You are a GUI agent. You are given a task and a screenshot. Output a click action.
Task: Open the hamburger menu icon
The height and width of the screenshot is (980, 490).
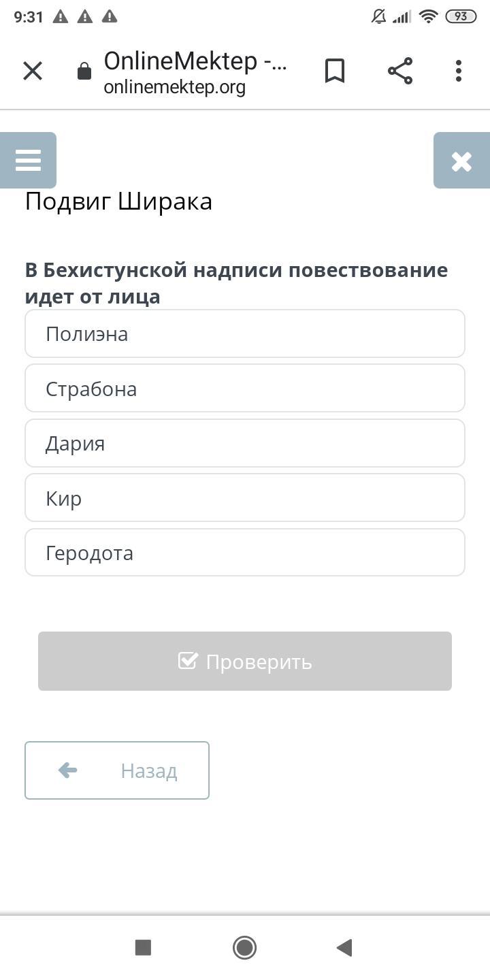[28, 161]
